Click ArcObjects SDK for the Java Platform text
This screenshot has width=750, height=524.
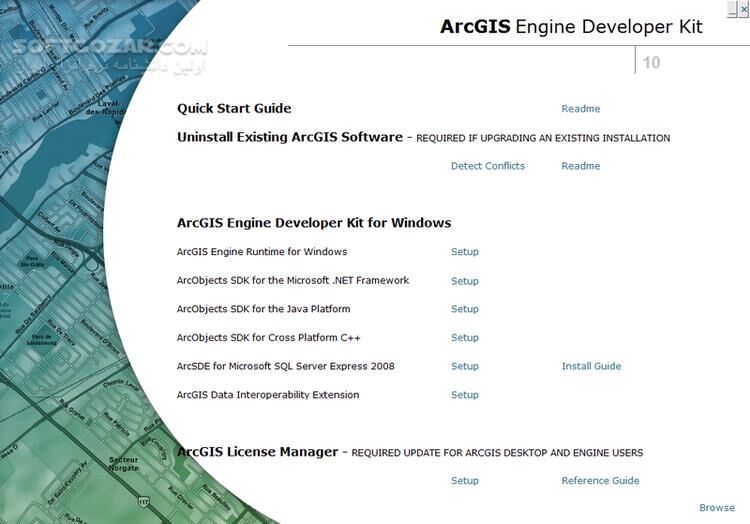(x=263, y=309)
